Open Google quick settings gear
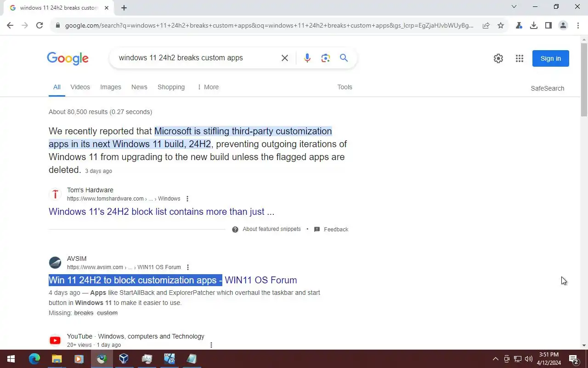This screenshot has width=588, height=368. click(498, 58)
